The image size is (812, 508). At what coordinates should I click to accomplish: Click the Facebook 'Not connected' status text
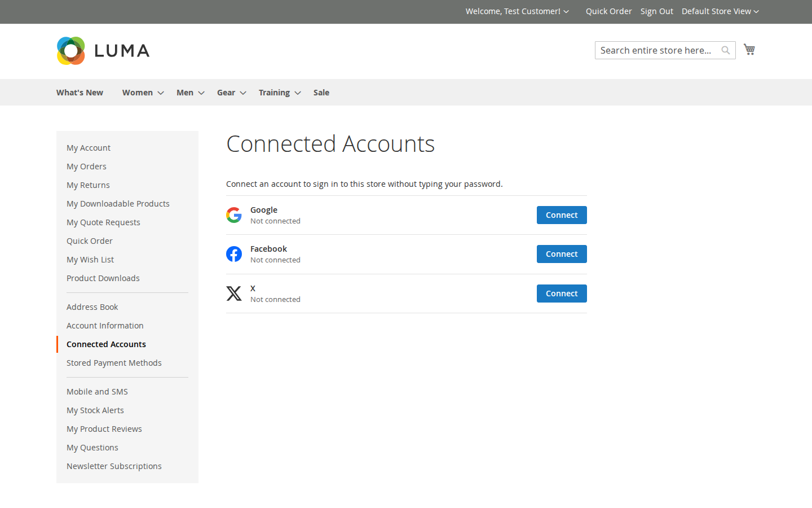(x=275, y=260)
